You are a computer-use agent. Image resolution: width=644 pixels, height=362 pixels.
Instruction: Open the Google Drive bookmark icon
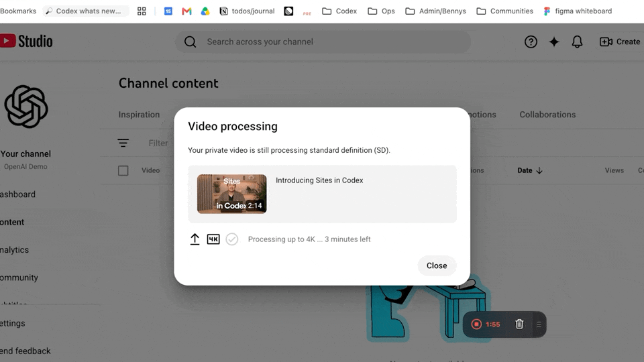tap(205, 11)
